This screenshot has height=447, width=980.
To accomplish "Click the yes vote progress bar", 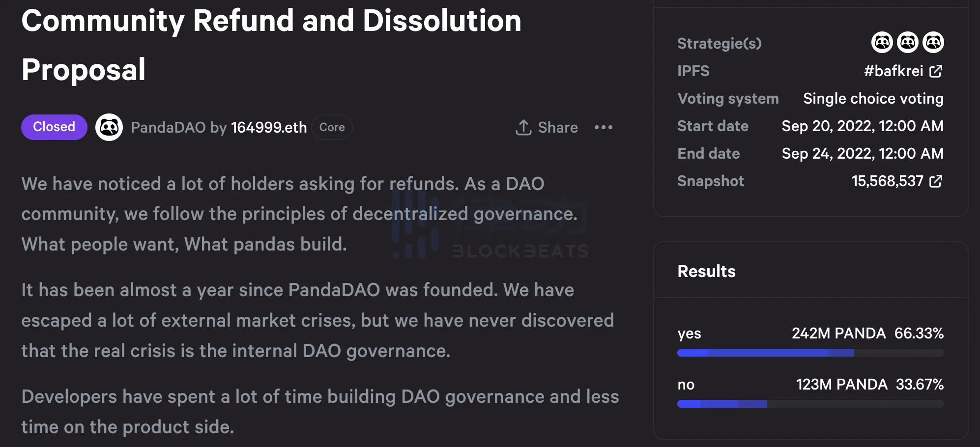I will [810, 353].
